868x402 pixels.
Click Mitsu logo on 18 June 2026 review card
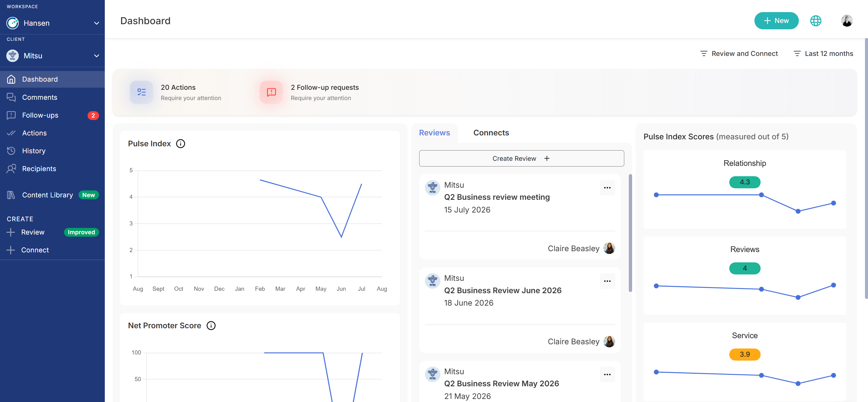click(432, 281)
